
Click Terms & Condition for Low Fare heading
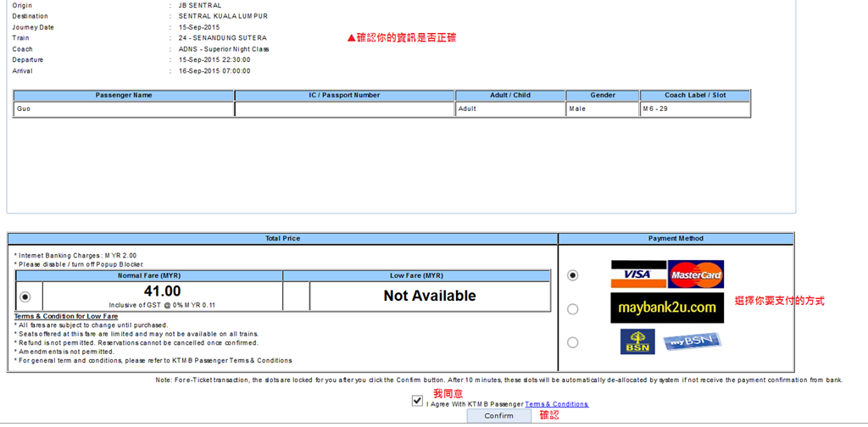coord(66,316)
